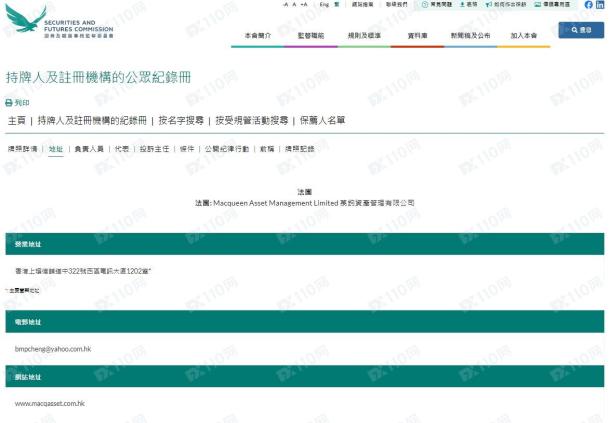Click the -A decrease font size control
The width and height of the screenshot is (610, 423).
click(285, 5)
